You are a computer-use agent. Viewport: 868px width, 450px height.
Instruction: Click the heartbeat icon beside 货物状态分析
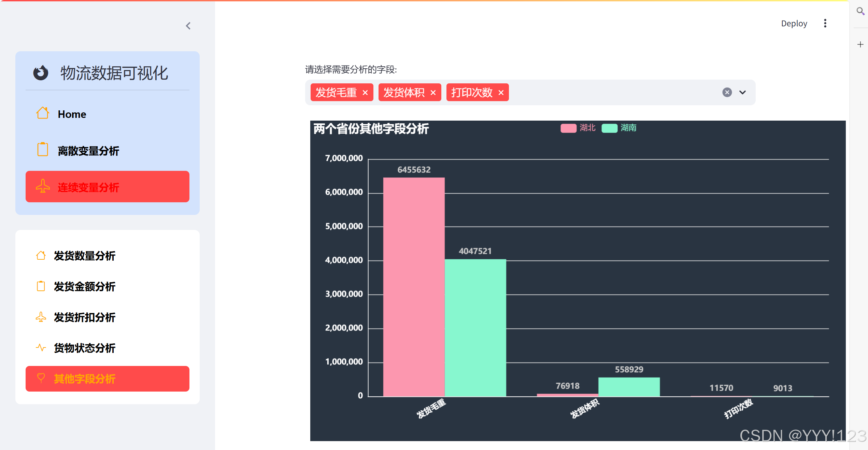point(41,348)
